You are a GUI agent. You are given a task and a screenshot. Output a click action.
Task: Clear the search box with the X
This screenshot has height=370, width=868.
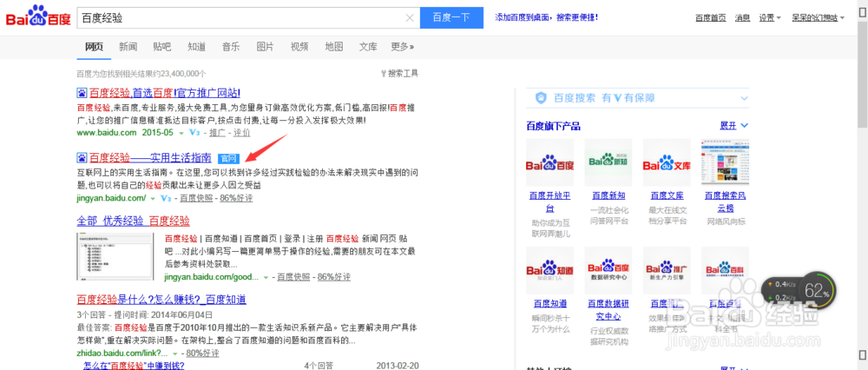(x=410, y=17)
